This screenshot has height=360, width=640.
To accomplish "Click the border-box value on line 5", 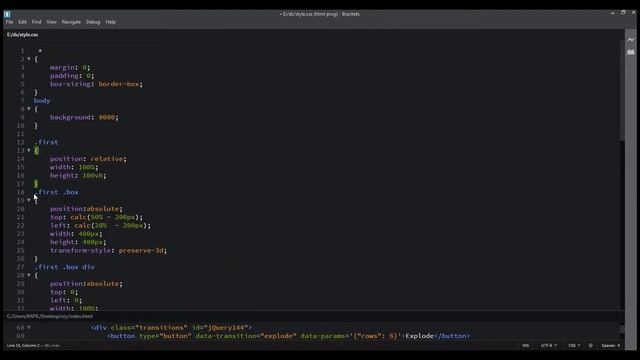I will coord(119,84).
